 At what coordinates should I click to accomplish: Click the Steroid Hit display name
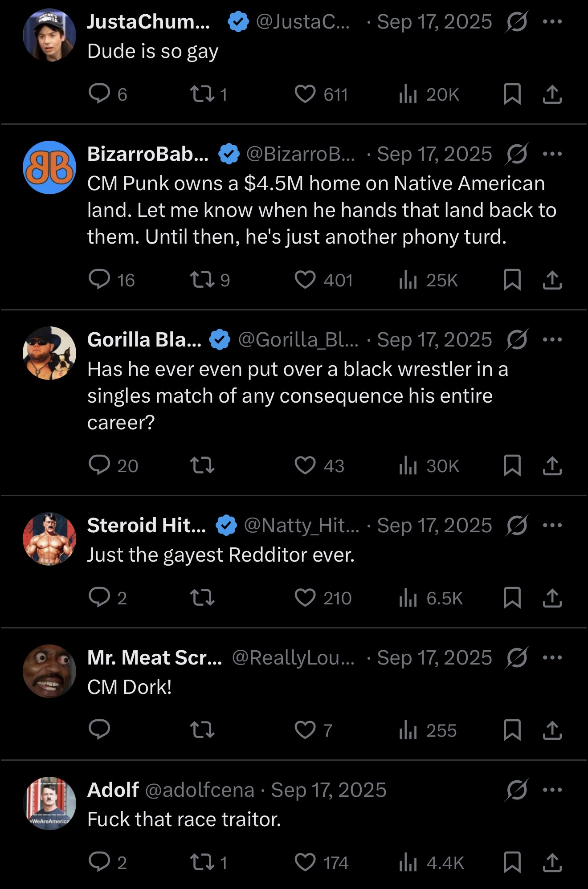click(147, 525)
